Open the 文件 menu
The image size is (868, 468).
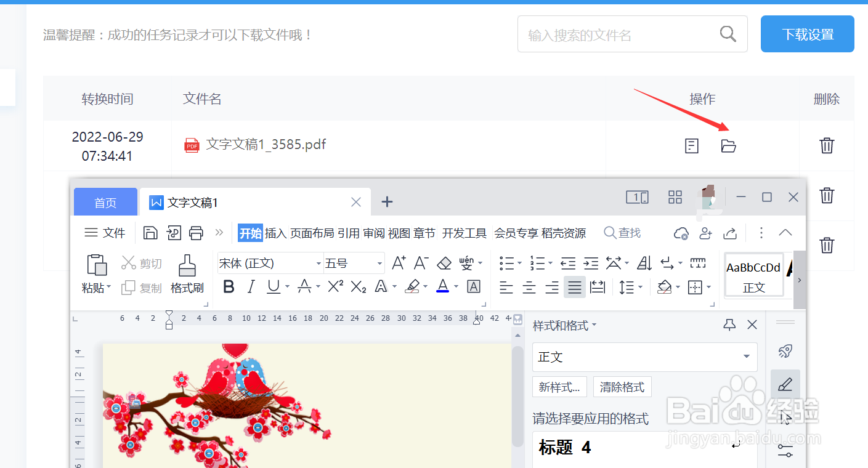point(105,233)
